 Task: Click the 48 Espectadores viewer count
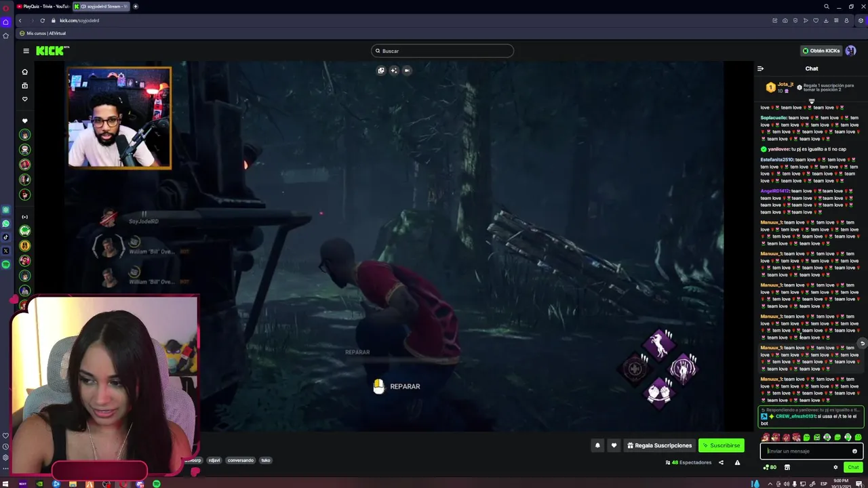688,462
